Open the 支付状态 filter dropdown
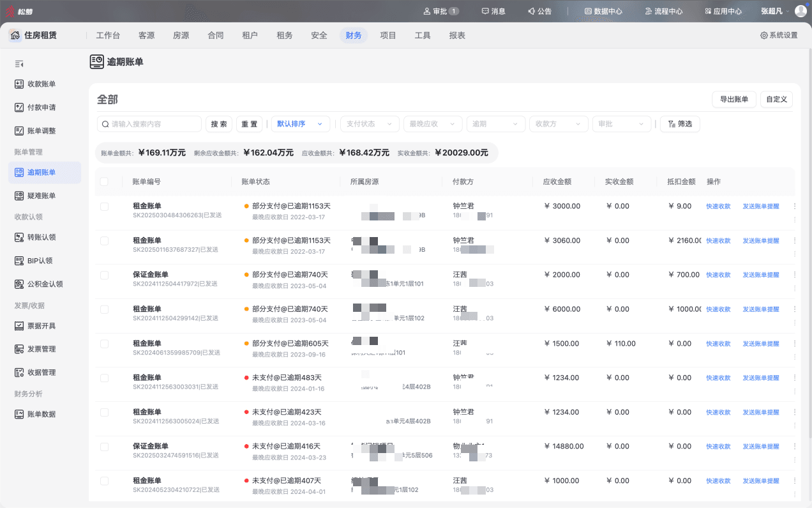Screen dimensions: 812x508 pyautogui.click(x=370, y=124)
